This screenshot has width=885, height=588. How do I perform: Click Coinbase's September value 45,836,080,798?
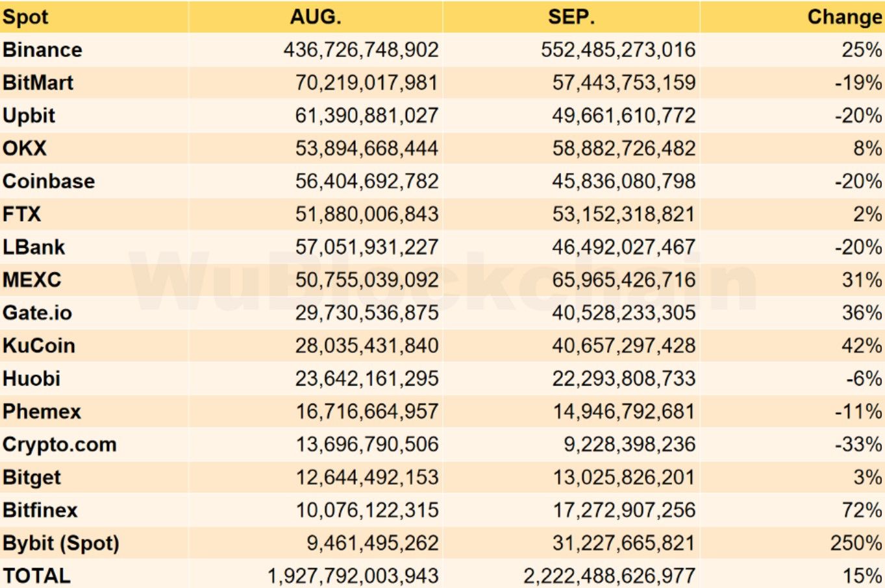(623, 181)
